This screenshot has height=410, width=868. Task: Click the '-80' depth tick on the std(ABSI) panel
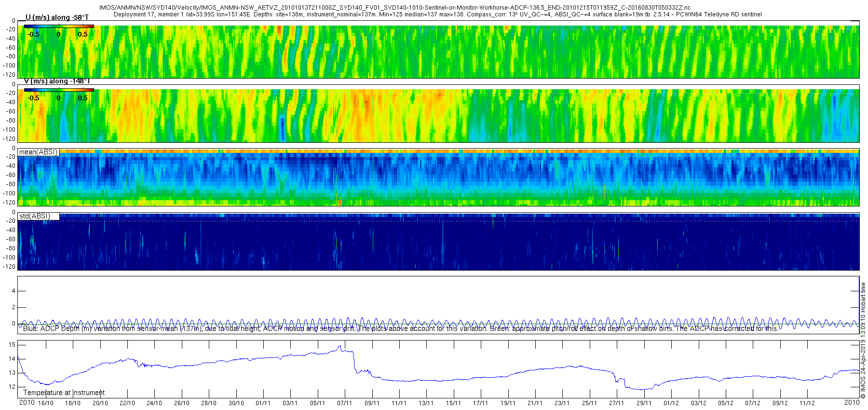pyautogui.click(x=11, y=248)
